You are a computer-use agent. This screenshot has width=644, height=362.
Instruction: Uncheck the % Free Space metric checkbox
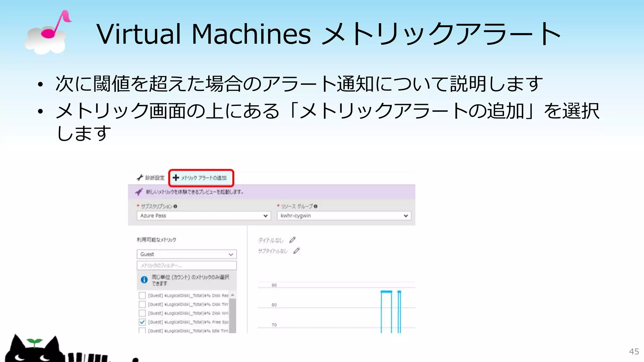(x=142, y=322)
